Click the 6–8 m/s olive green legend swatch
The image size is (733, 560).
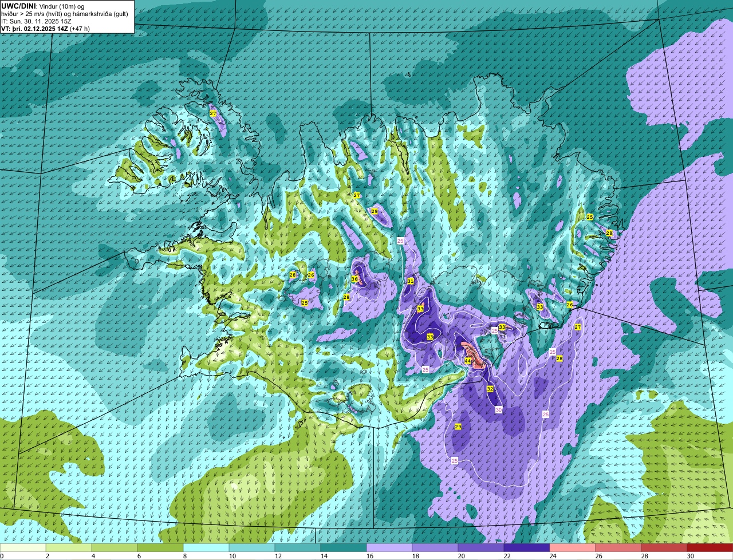[x=160, y=548]
